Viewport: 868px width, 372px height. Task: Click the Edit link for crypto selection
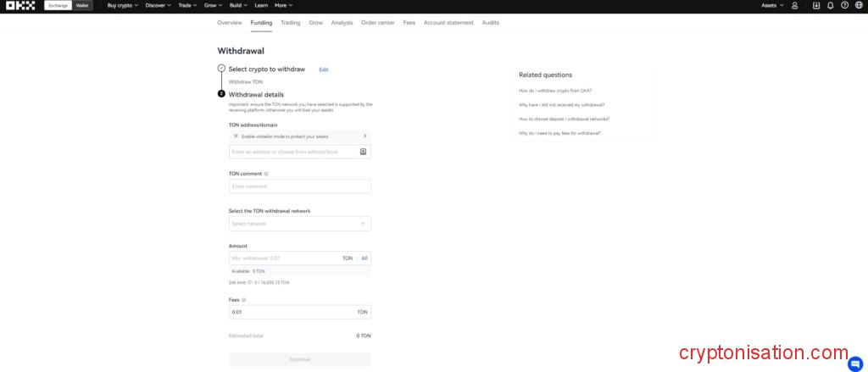tap(324, 69)
